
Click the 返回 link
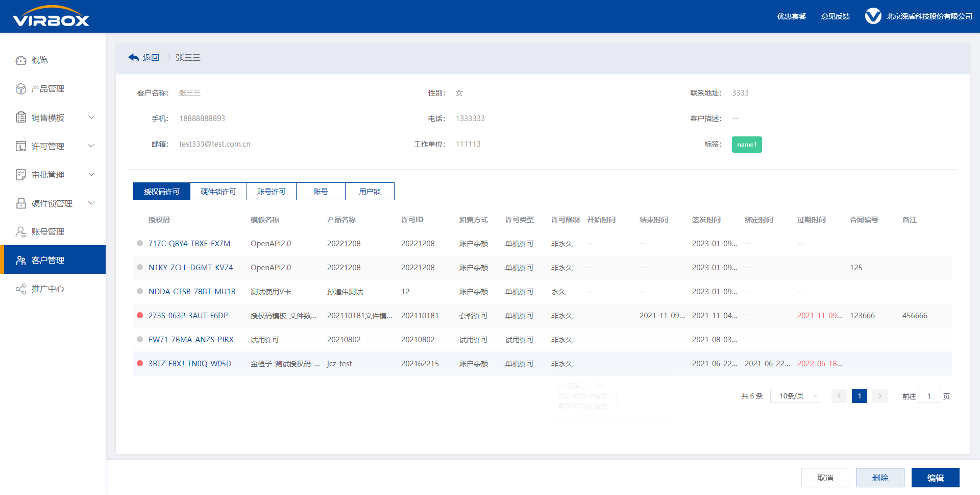coord(151,58)
